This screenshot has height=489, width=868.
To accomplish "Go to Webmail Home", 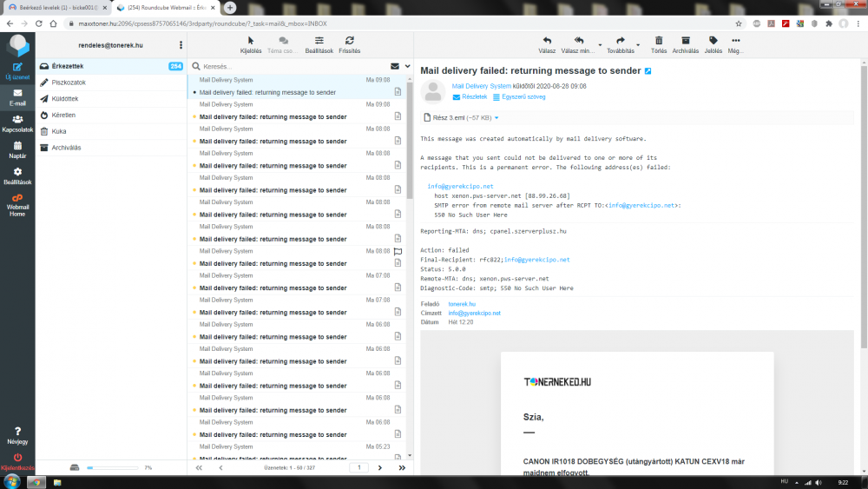I will click(17, 205).
